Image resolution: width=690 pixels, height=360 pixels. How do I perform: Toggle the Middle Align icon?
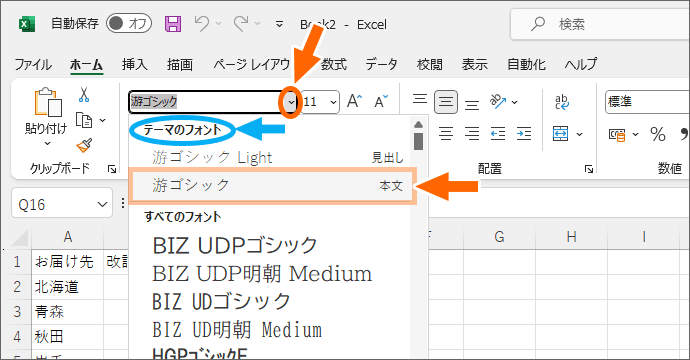446,102
